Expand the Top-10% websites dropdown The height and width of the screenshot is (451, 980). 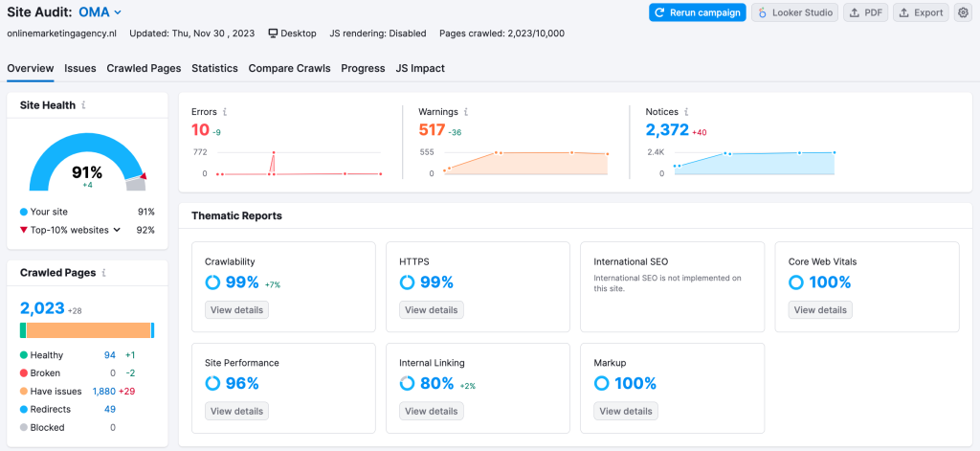click(x=117, y=230)
